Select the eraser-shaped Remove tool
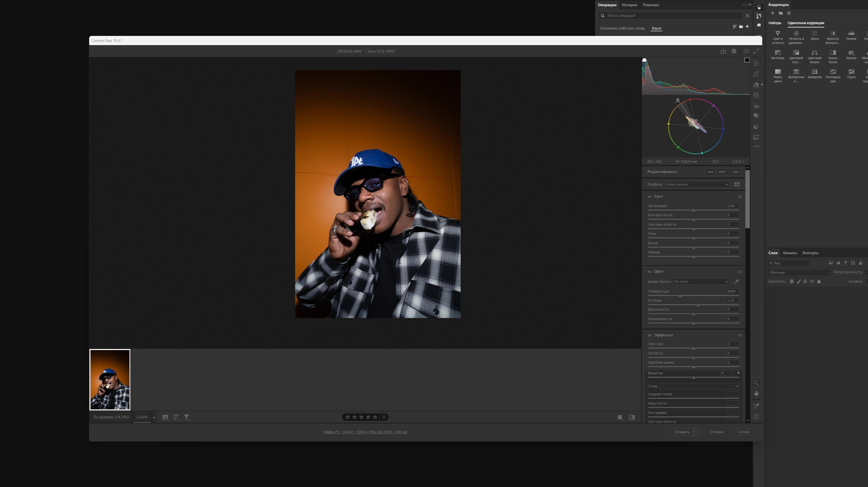 pyautogui.click(x=756, y=85)
